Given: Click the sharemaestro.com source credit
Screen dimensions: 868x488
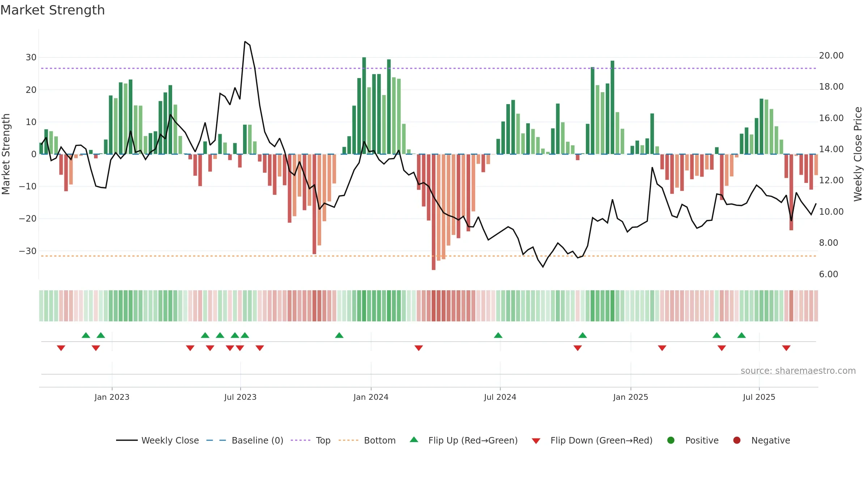Looking at the screenshot, I should click(x=798, y=371).
